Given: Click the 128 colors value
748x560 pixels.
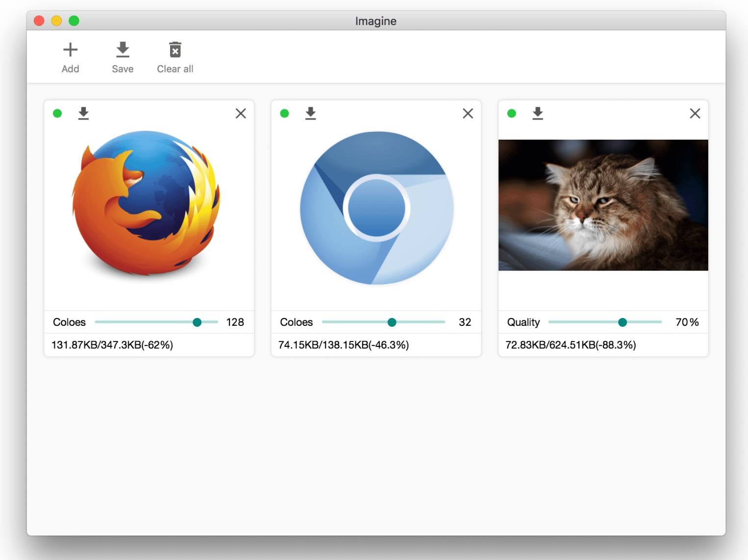Looking at the screenshot, I should (235, 322).
